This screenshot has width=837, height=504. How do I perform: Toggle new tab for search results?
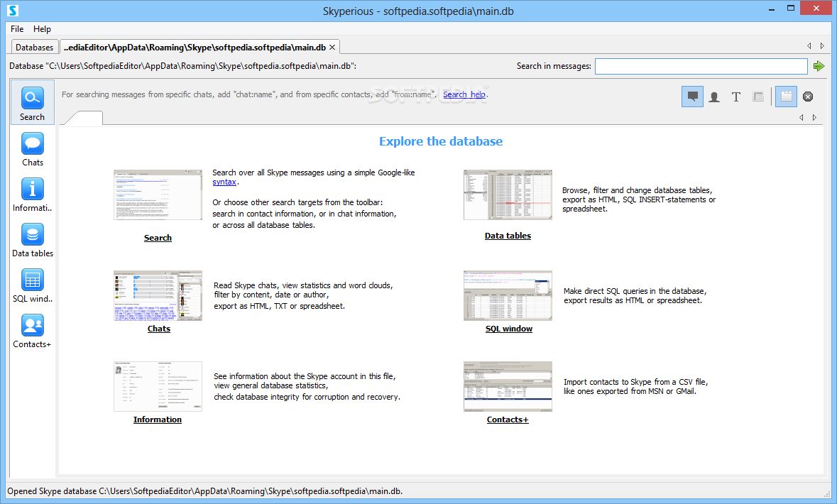[x=787, y=97]
